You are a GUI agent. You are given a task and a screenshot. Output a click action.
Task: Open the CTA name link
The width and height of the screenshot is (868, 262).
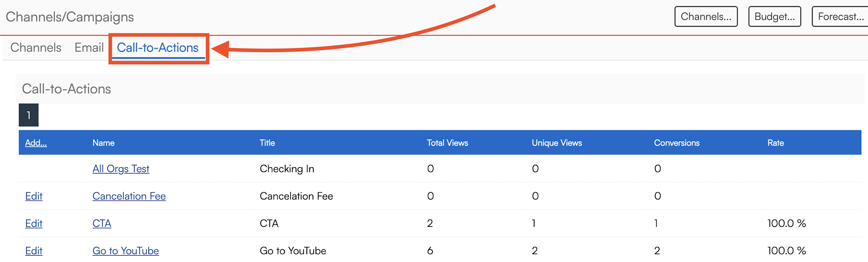[102, 223]
